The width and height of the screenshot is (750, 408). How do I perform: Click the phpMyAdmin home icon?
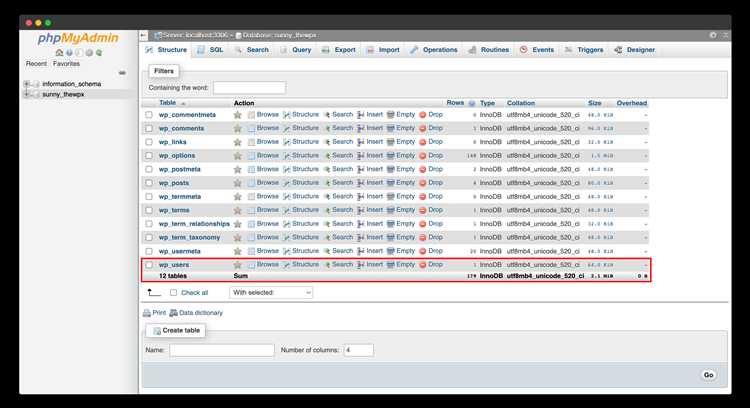(59, 53)
